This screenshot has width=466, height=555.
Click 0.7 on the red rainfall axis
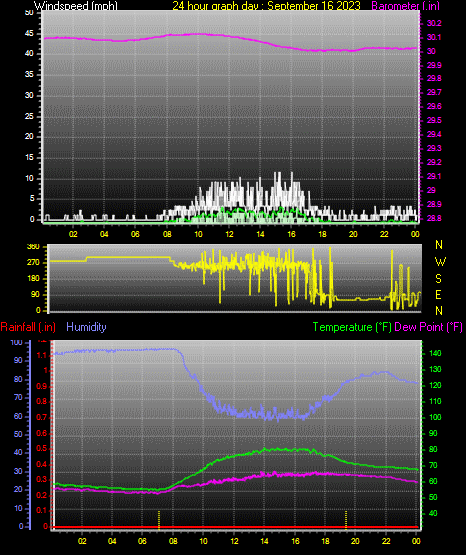(x=42, y=418)
